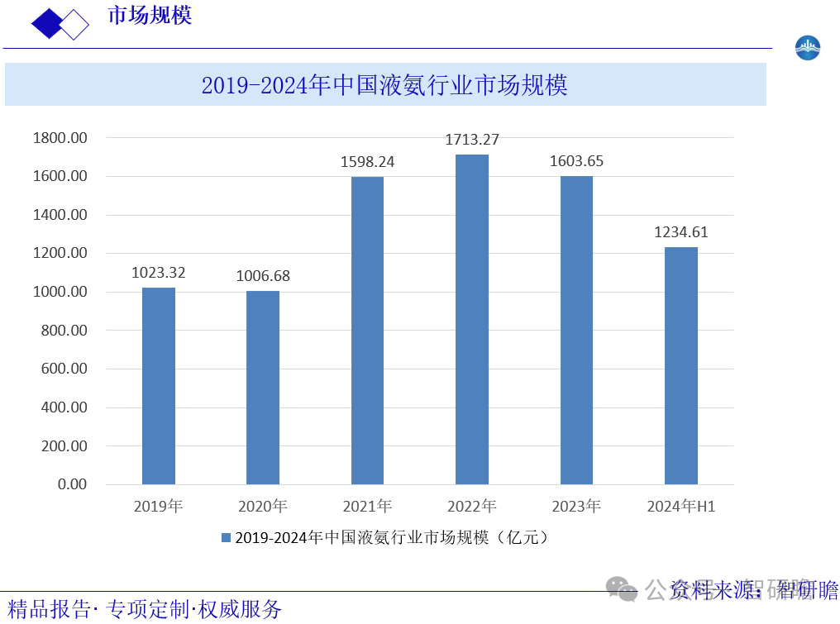Viewport: 840px width, 624px height.
Task: Click the footer text 精品报告·专项定制·权威服务
Action: click(x=145, y=610)
